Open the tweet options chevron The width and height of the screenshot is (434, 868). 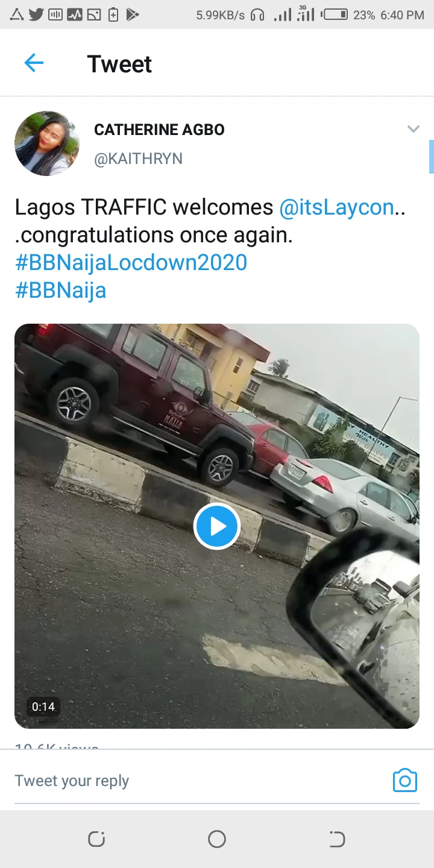(413, 129)
